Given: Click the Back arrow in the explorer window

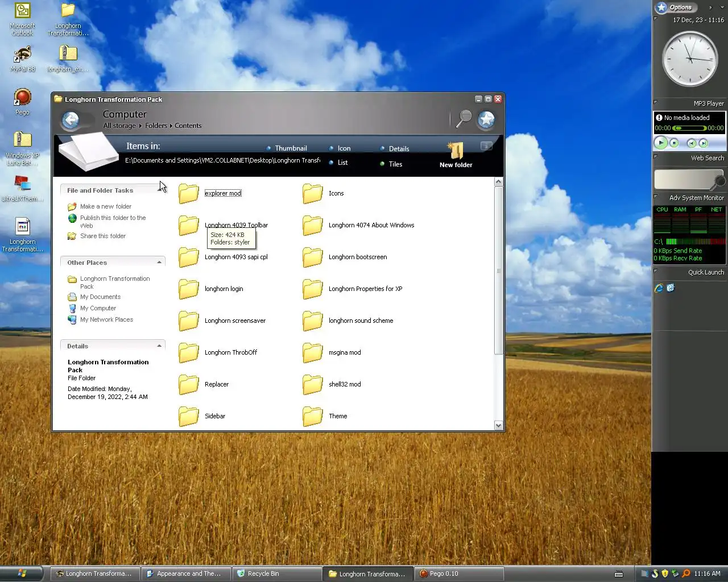Looking at the screenshot, I should [x=71, y=120].
